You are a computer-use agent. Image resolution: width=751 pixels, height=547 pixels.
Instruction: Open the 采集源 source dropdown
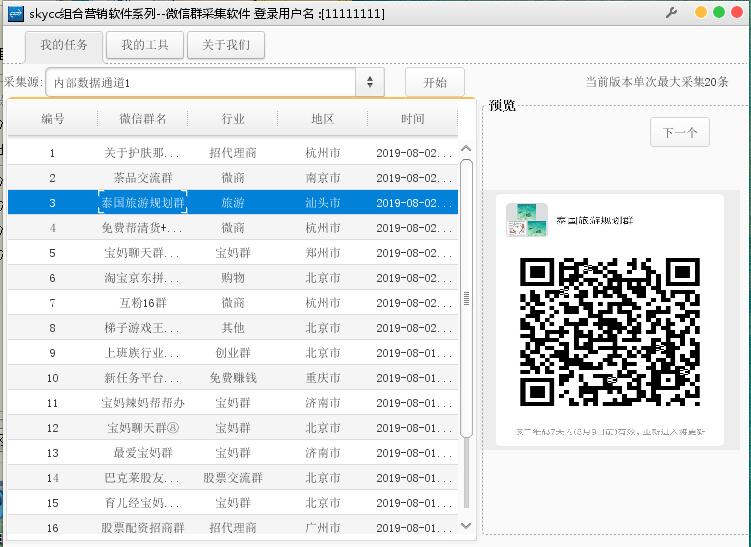200,83
